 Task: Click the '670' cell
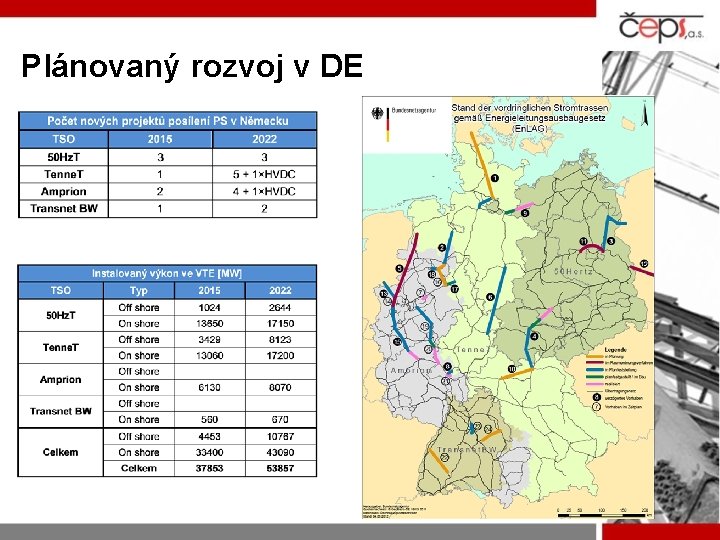pos(280,420)
